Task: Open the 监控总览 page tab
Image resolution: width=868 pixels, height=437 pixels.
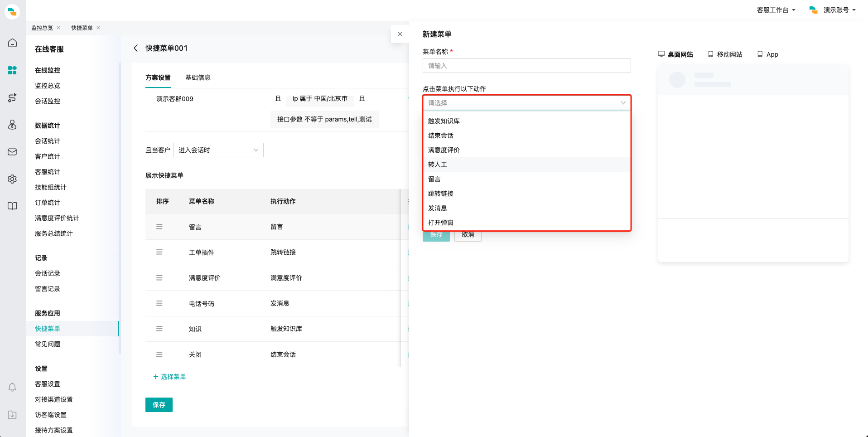Action: tap(42, 28)
